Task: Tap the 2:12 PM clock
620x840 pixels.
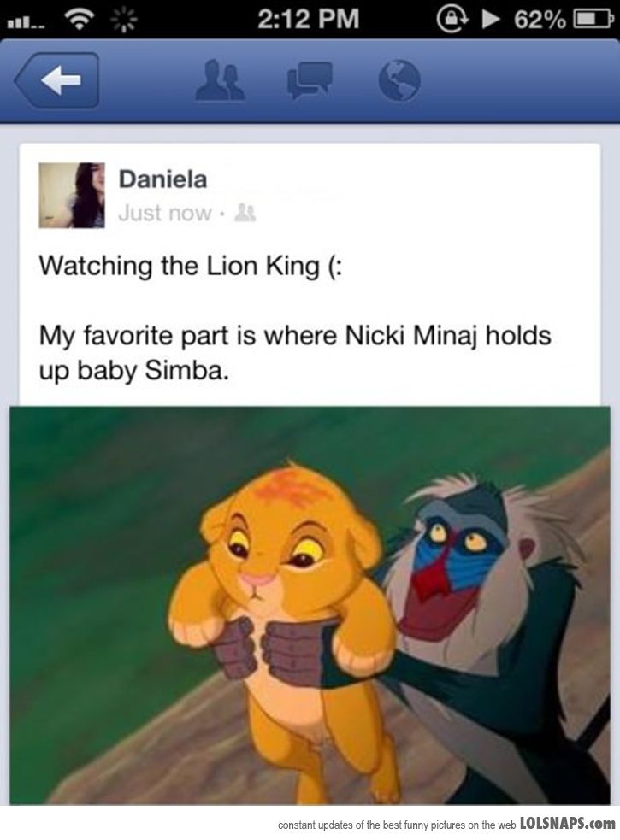Action: coord(309,19)
